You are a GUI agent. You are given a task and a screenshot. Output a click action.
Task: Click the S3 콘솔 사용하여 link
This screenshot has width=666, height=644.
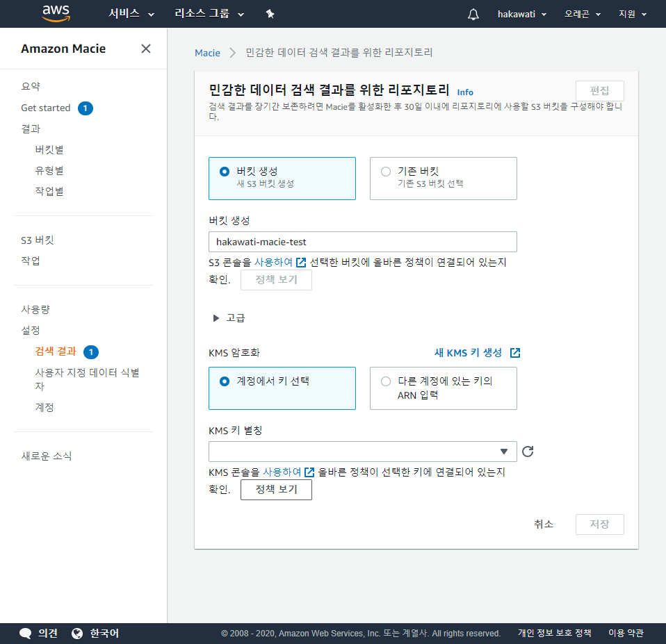273,263
